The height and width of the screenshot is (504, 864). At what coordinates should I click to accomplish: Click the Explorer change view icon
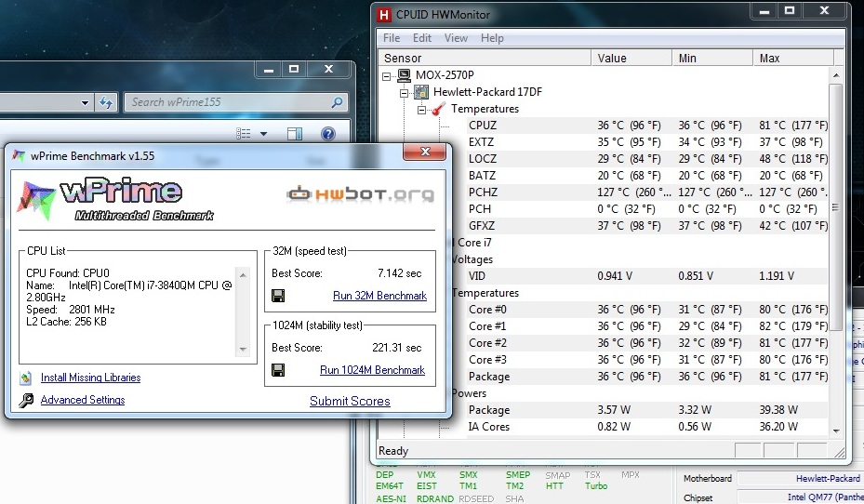coord(243,133)
